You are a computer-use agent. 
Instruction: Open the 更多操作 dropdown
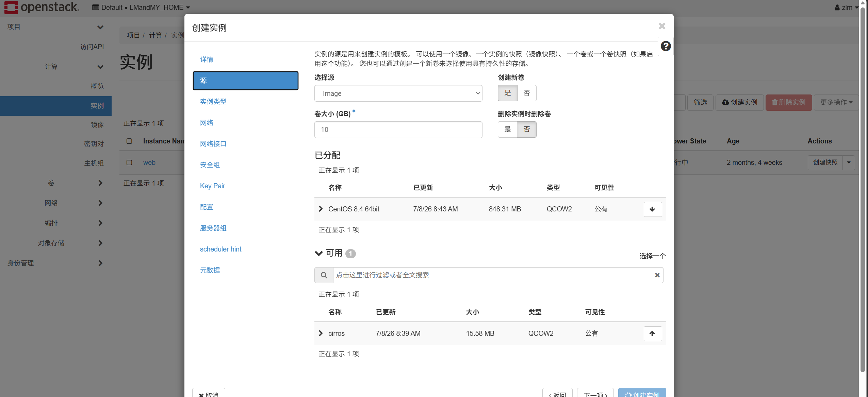click(x=836, y=103)
